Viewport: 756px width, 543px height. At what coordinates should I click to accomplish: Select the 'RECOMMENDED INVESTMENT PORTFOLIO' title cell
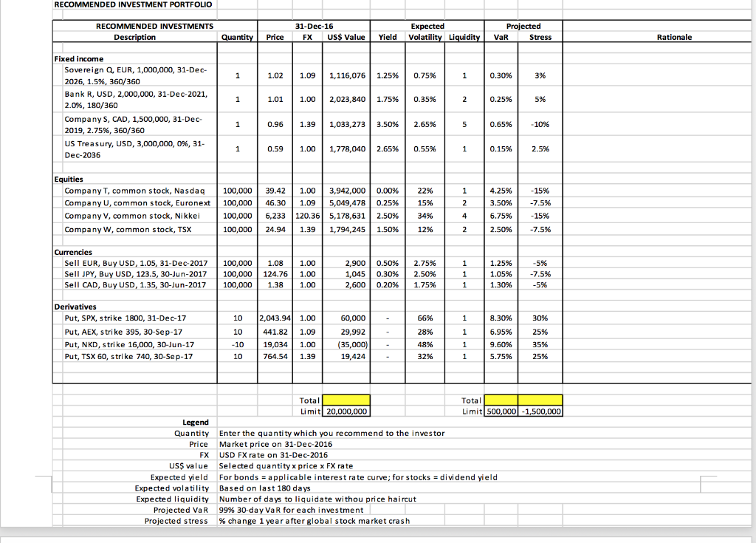point(133,4)
